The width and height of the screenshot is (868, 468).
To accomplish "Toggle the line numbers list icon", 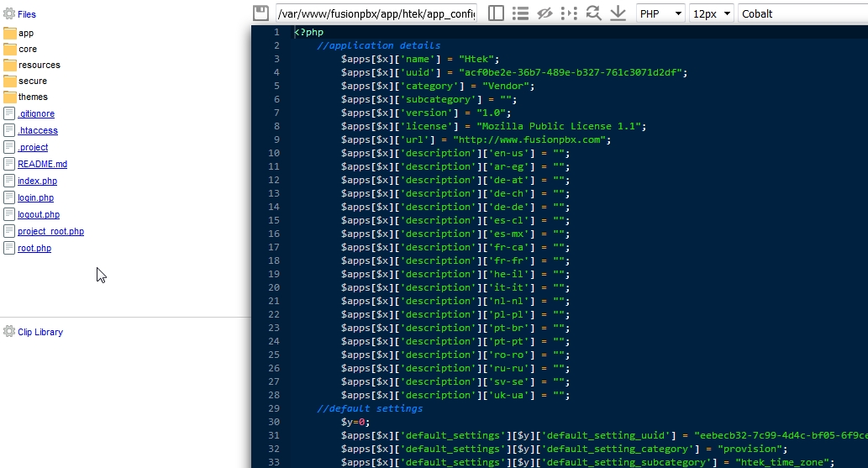I will tap(520, 13).
